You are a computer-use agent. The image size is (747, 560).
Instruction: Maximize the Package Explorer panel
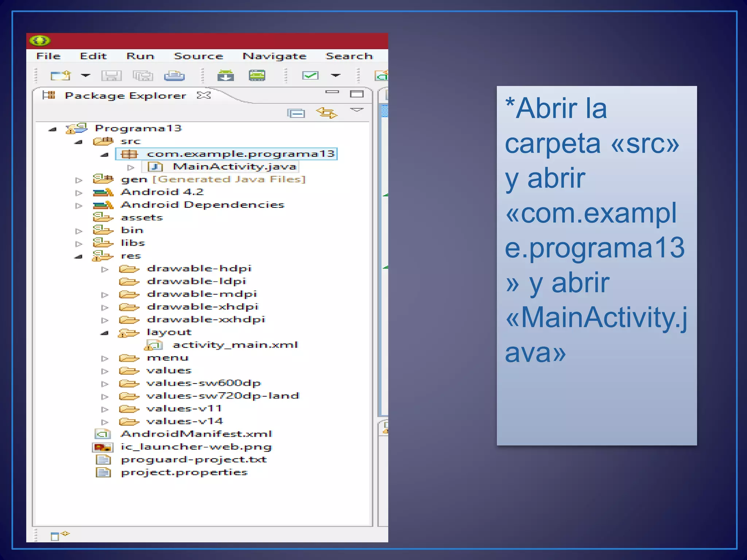tap(357, 94)
